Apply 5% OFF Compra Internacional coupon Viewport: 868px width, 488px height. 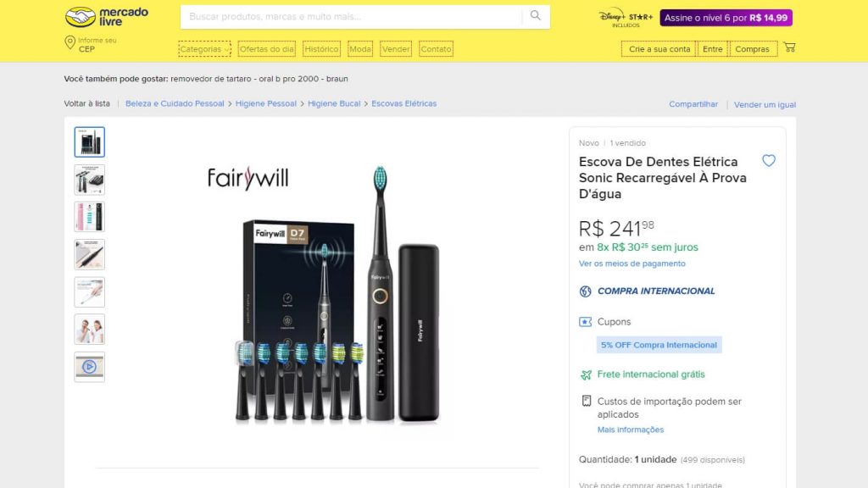[659, 345]
